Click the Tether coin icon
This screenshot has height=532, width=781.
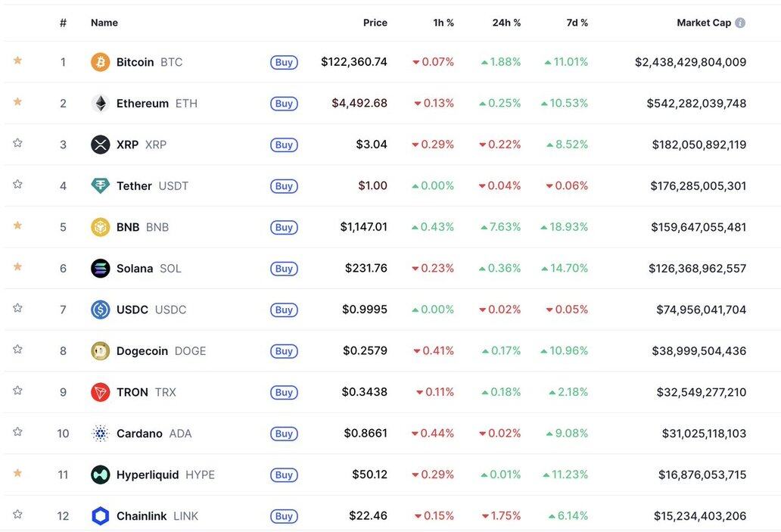click(x=100, y=186)
